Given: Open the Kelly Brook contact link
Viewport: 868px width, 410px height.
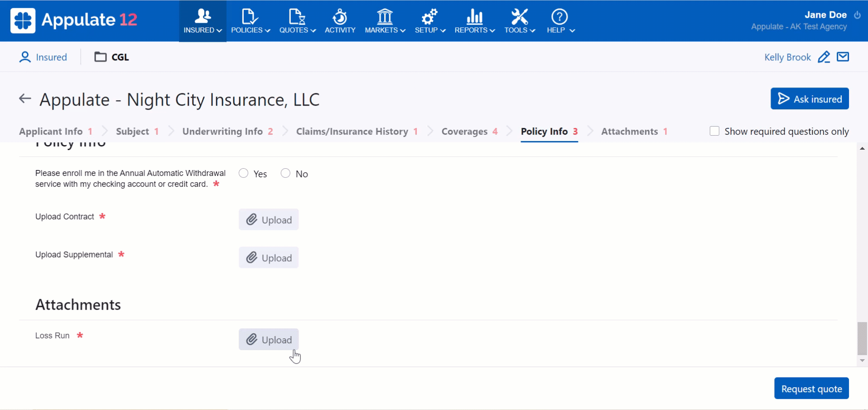Looking at the screenshot, I should pyautogui.click(x=787, y=57).
